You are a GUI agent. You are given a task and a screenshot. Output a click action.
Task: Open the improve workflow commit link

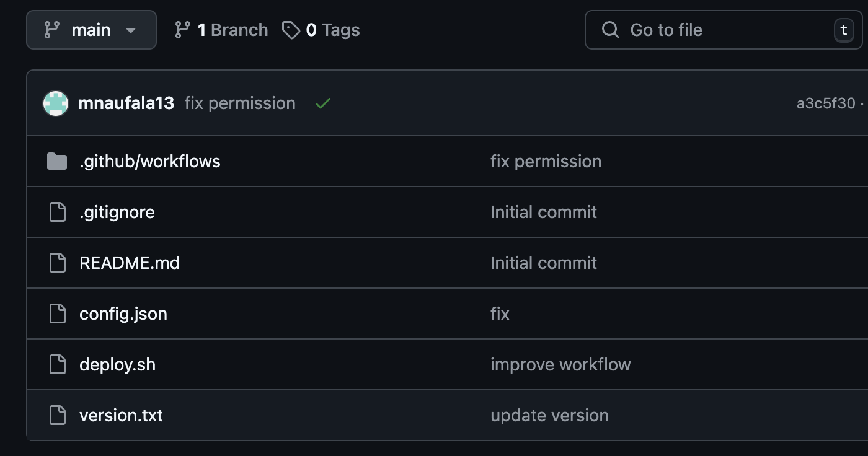coord(560,365)
